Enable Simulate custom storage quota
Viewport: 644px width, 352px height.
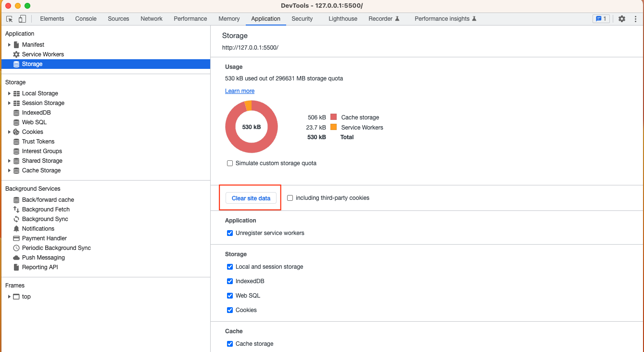point(230,163)
